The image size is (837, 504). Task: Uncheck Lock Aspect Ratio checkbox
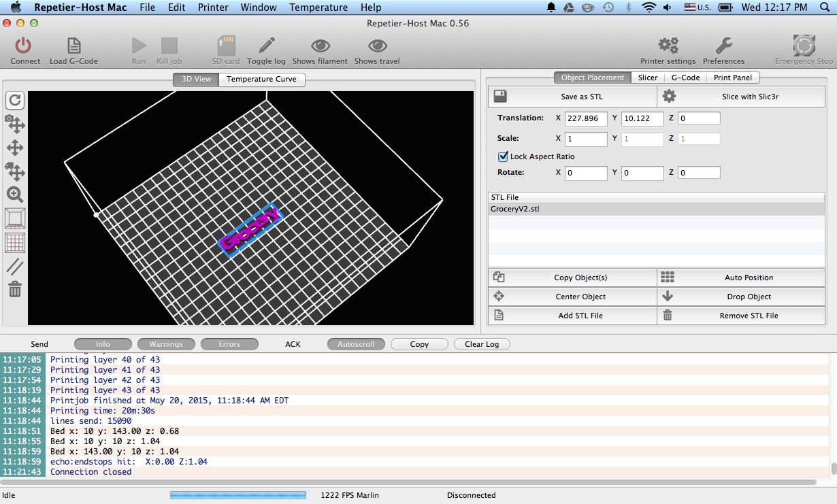(x=504, y=156)
